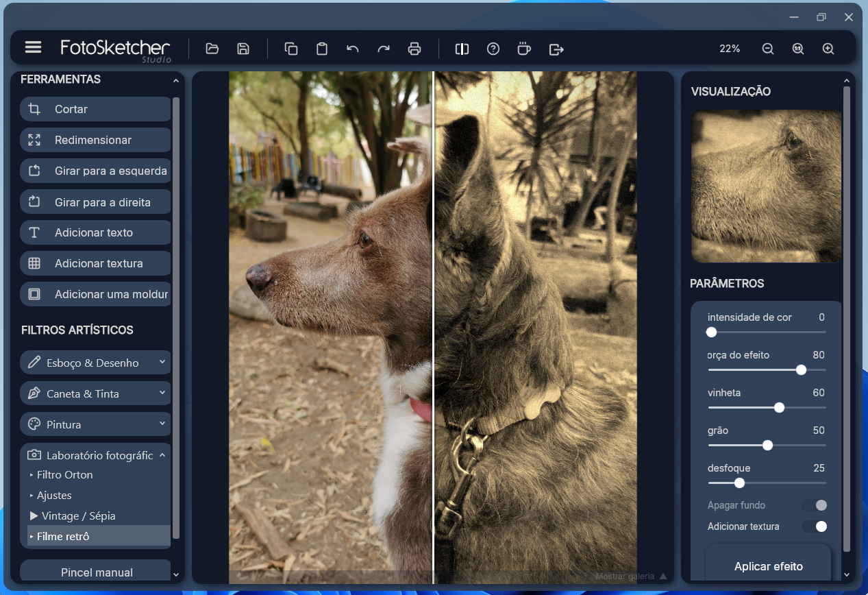
Task: Click Girar para a esquerda
Action: [95, 171]
